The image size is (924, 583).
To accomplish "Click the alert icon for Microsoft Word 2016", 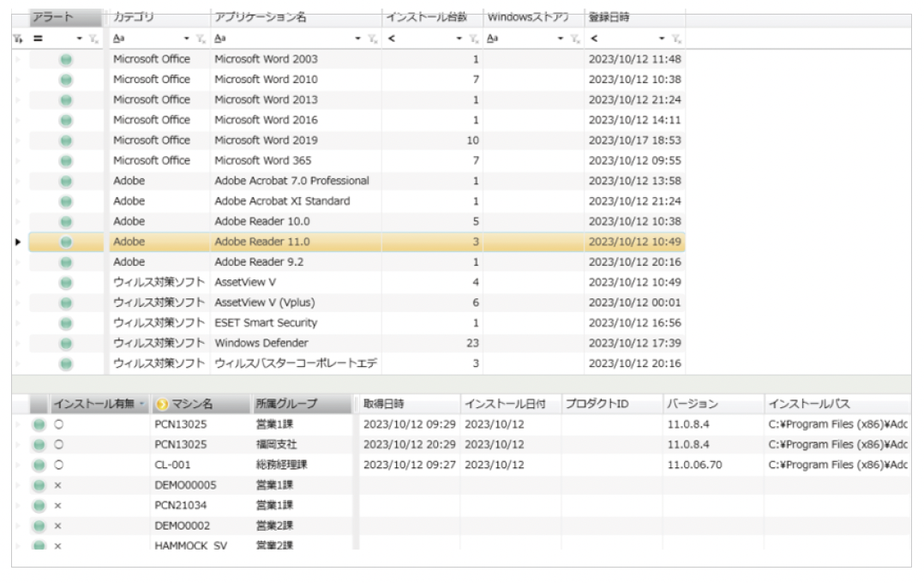I will tap(66, 120).
